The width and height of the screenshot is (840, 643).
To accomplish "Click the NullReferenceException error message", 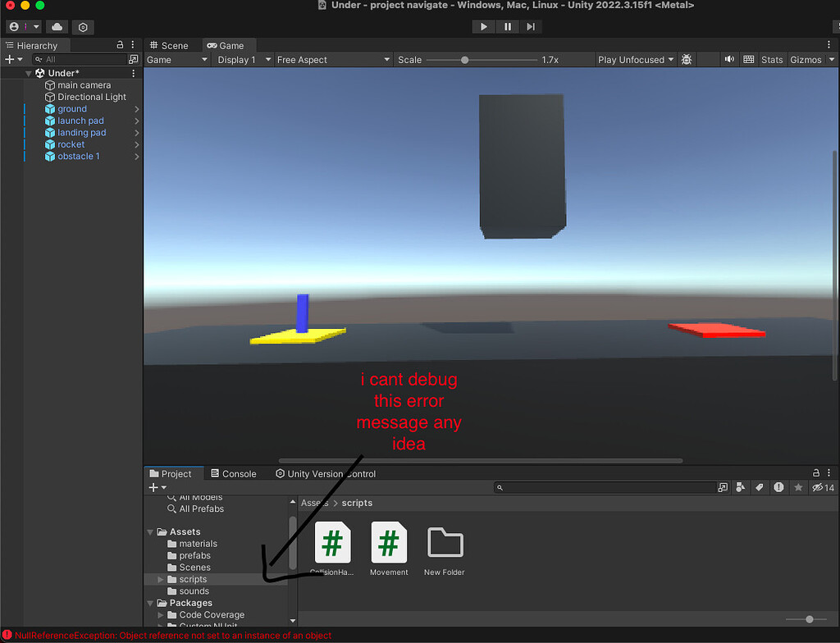I will [173, 636].
